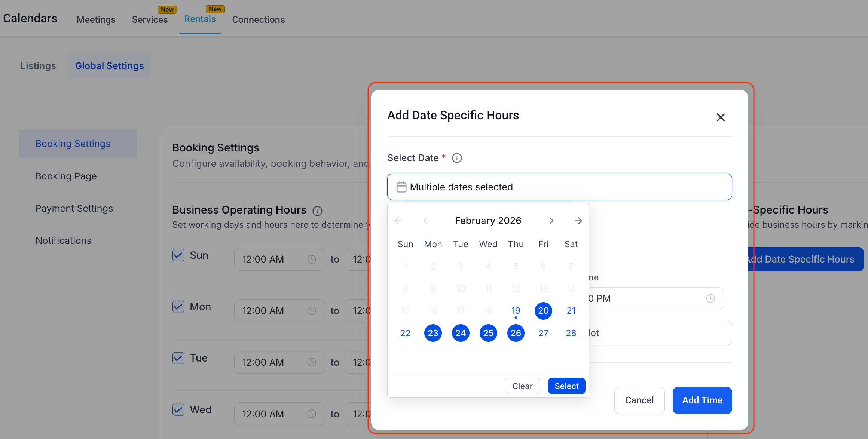Switch to the Listings tab

click(38, 66)
